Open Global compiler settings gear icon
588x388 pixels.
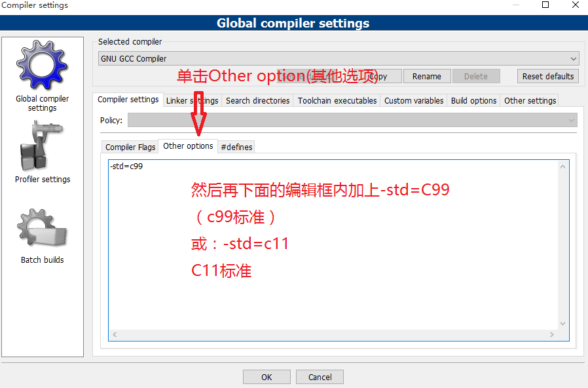pos(42,66)
